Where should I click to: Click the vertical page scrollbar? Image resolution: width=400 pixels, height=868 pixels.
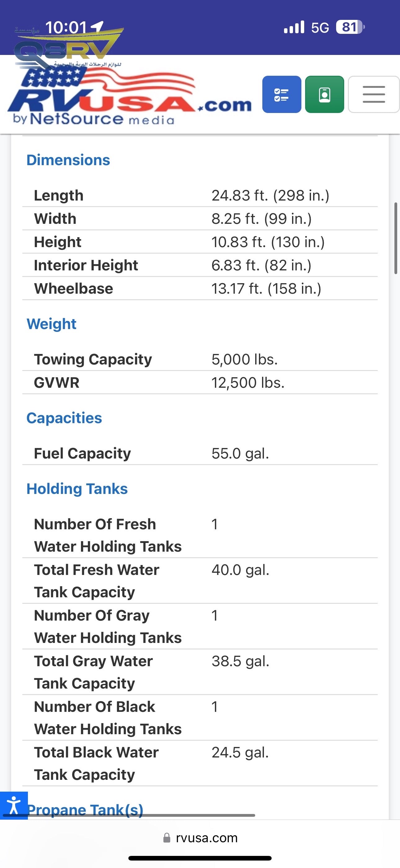(396, 238)
